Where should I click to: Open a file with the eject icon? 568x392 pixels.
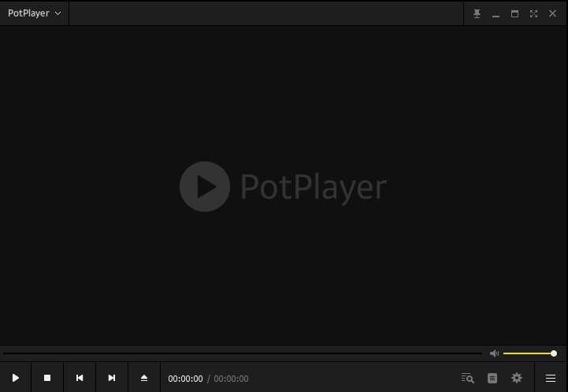(144, 378)
